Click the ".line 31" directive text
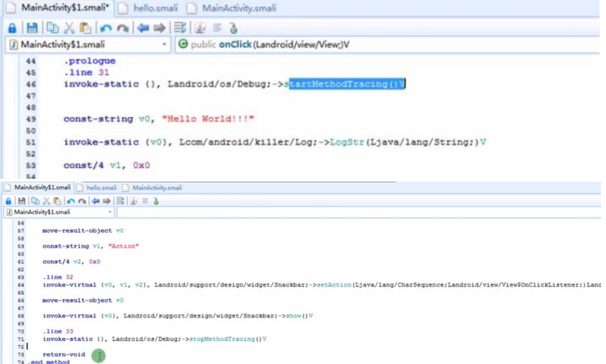 [86, 72]
